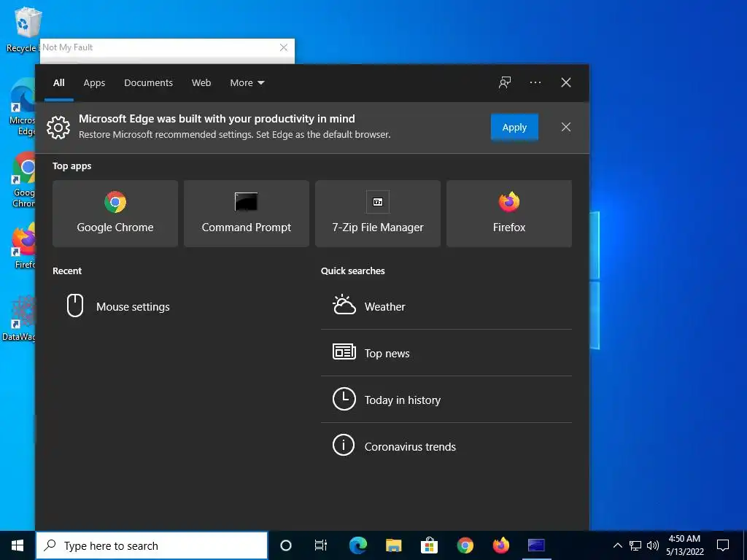Dismiss the Microsoft Edge recommendation banner

click(565, 127)
